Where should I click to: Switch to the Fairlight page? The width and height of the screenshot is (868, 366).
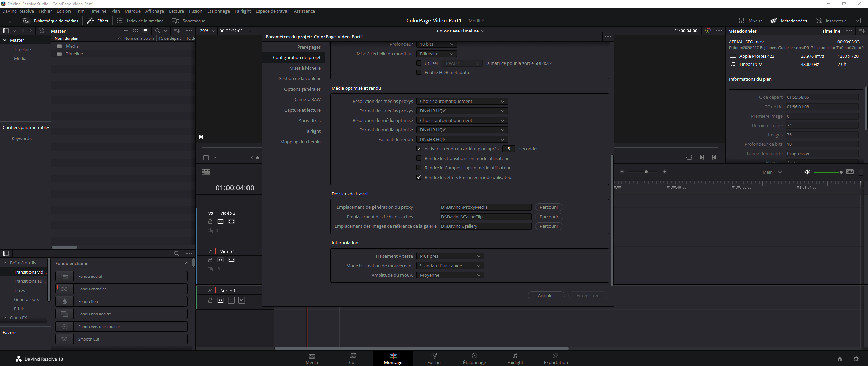click(515, 358)
